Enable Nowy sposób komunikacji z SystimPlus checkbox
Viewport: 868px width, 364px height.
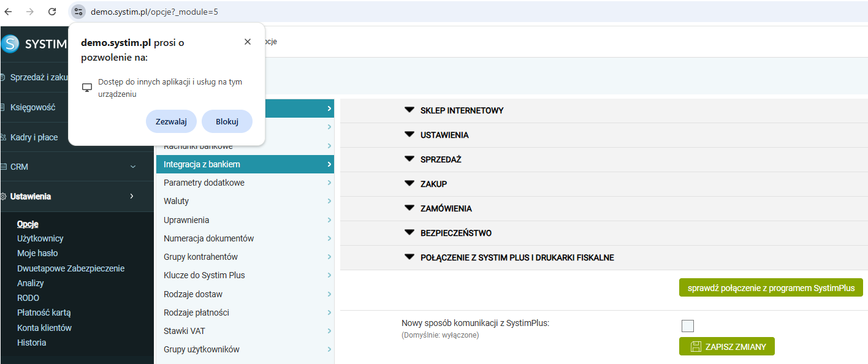[687, 326]
